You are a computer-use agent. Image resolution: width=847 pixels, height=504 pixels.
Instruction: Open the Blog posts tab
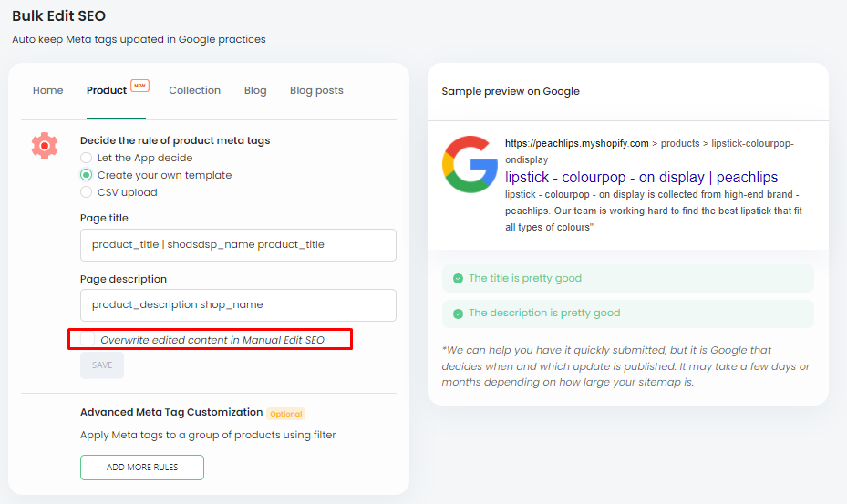coord(316,90)
